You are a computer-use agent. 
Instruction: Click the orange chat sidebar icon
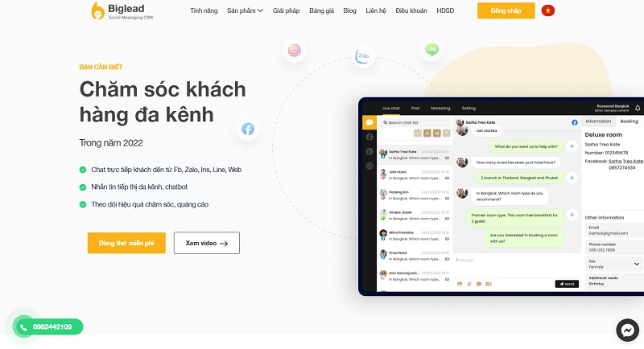point(369,122)
